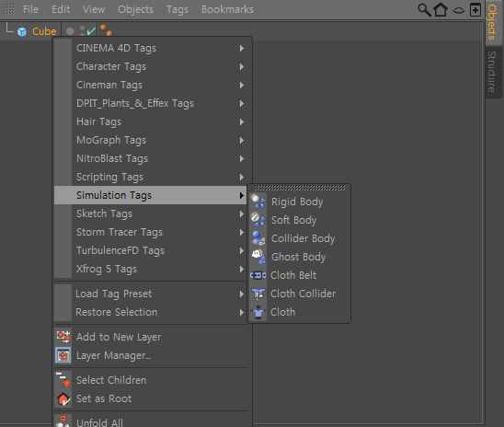Click the new panel plus icon
504x427 pixels.
pos(475,9)
